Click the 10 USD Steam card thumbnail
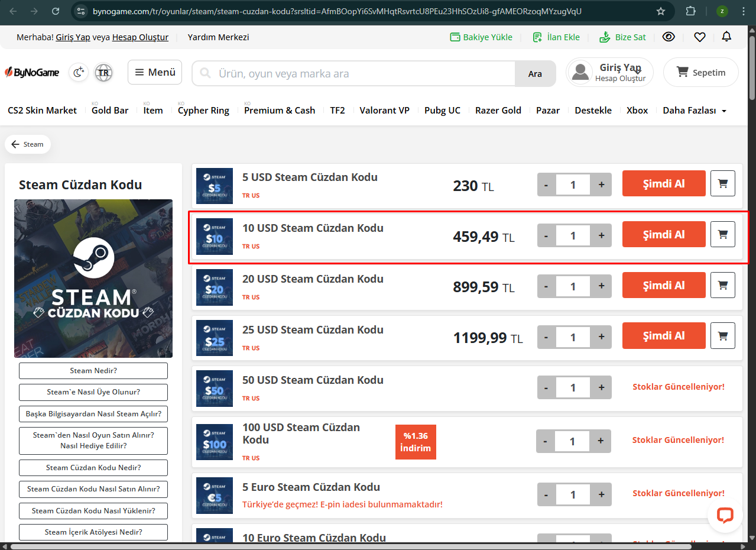Image resolution: width=756 pixels, height=550 pixels. point(215,237)
